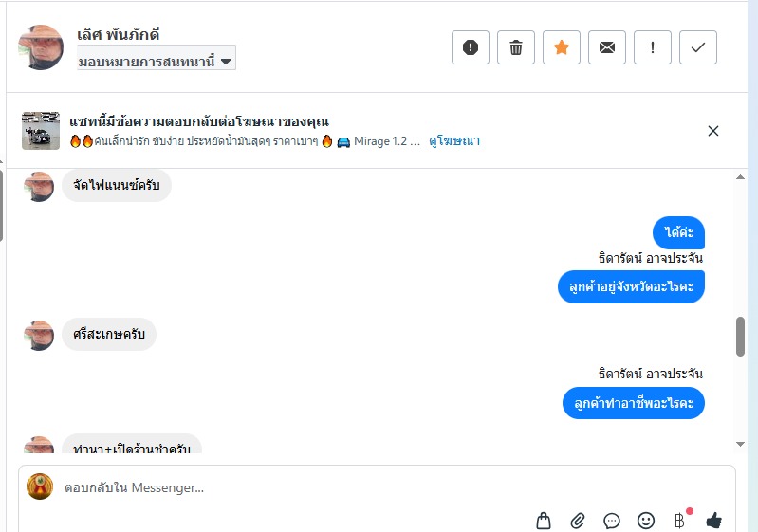The height and width of the screenshot is (532, 758).
Task: Click เลิศ พันภักดี profile picture in header
Action: pos(41,46)
